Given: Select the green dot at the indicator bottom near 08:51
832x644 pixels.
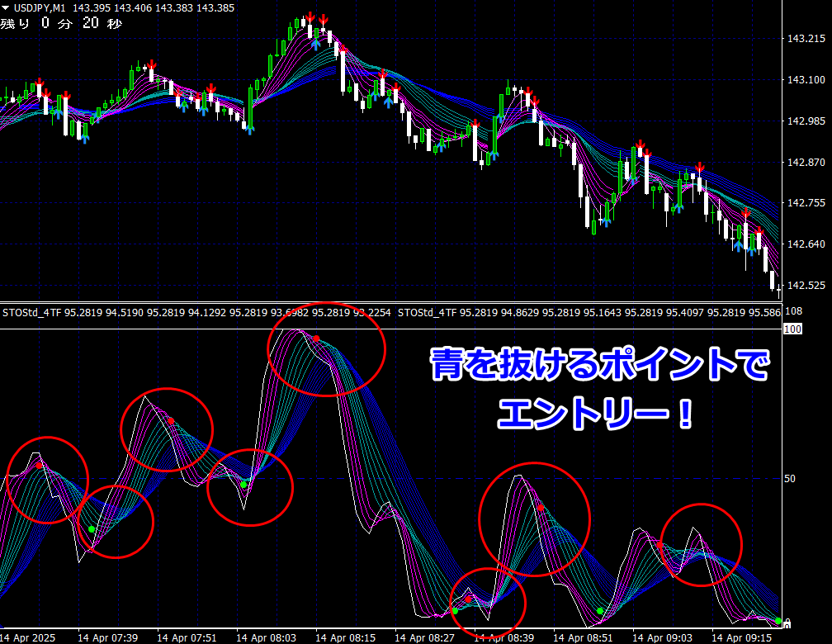Looking at the screenshot, I should coord(600,611).
